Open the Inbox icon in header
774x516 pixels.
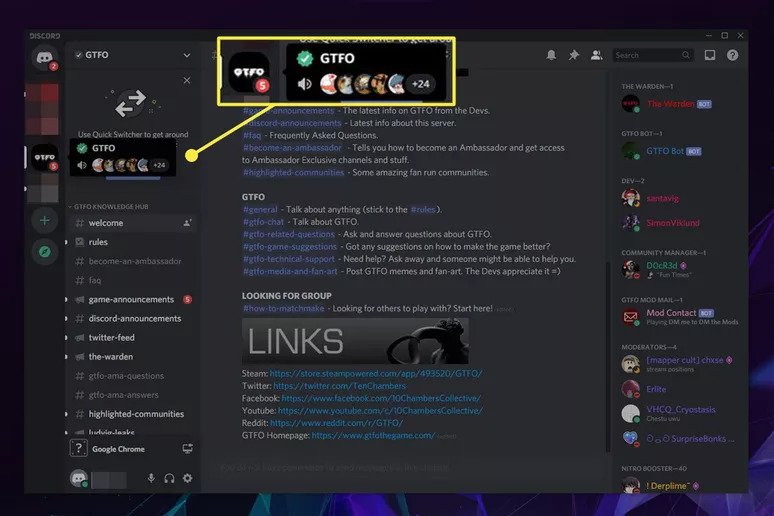coord(710,55)
